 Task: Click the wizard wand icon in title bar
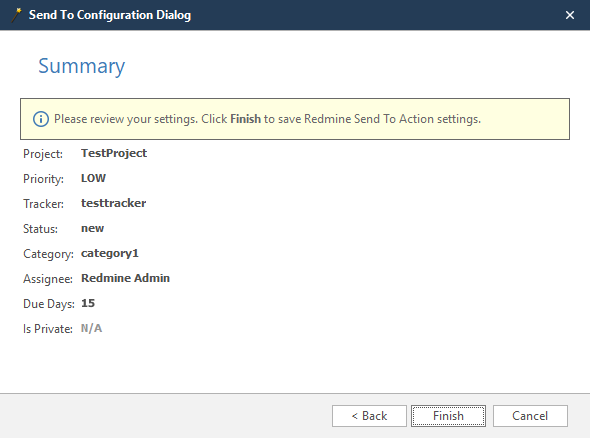point(16,15)
